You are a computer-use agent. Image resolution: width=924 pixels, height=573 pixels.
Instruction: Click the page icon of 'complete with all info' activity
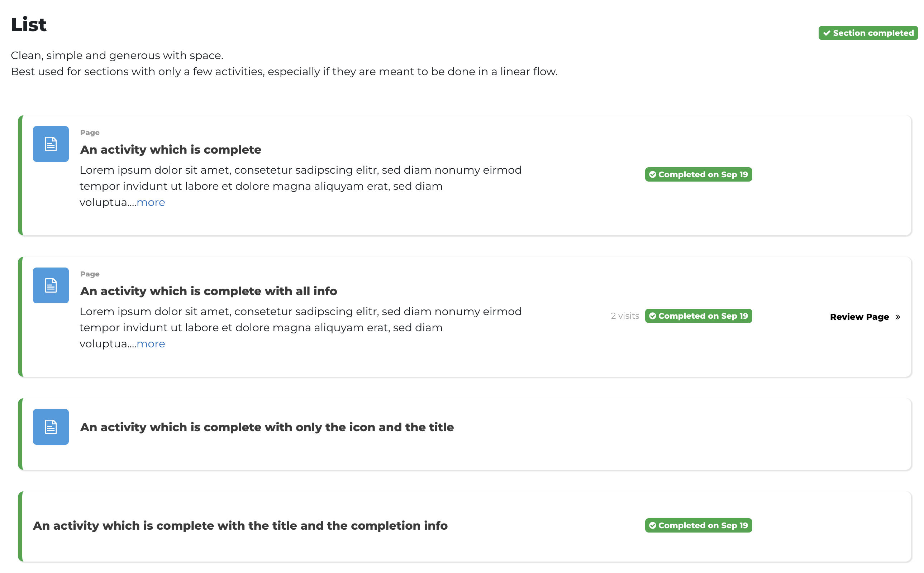(x=51, y=285)
